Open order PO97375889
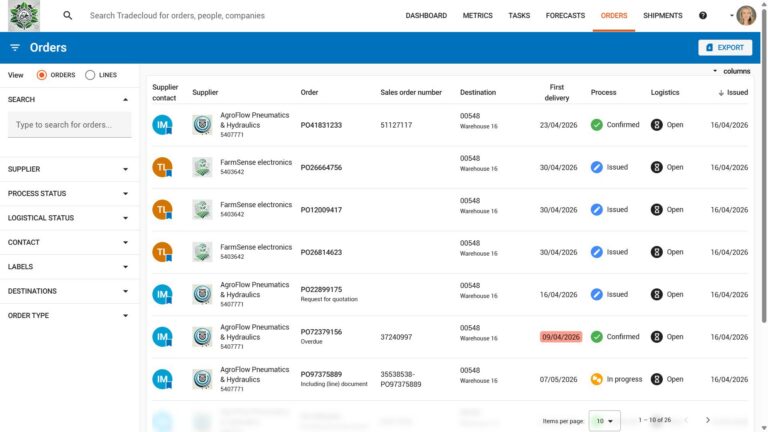Image resolution: width=768 pixels, height=432 pixels. pos(321,374)
